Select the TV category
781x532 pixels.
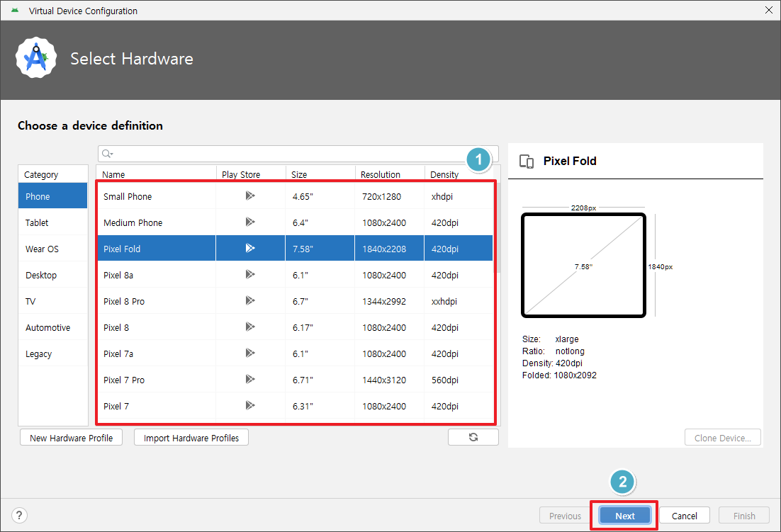(52, 301)
